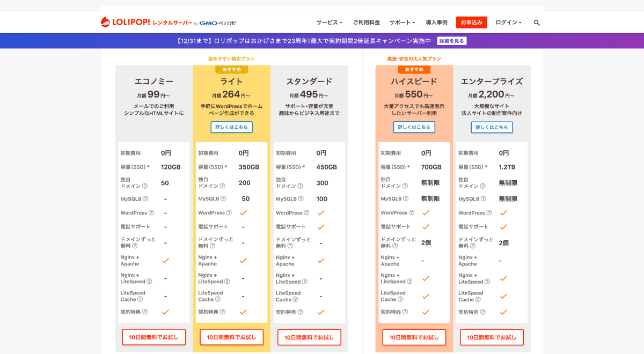Click the search magnifier icon in header

click(537, 23)
